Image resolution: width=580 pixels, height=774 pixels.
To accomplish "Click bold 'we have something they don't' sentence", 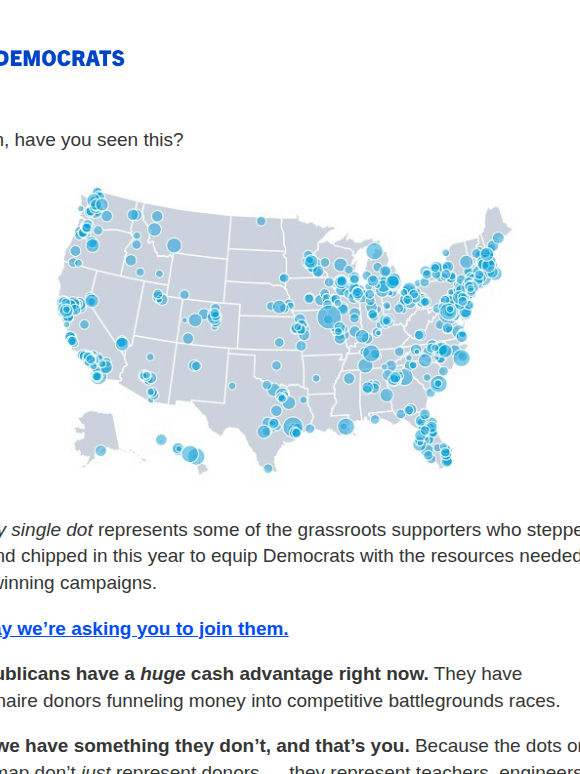I will pos(204,746).
